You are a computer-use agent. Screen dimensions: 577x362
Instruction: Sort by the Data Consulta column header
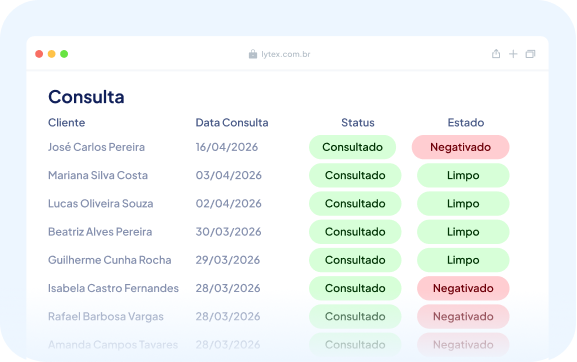click(232, 123)
